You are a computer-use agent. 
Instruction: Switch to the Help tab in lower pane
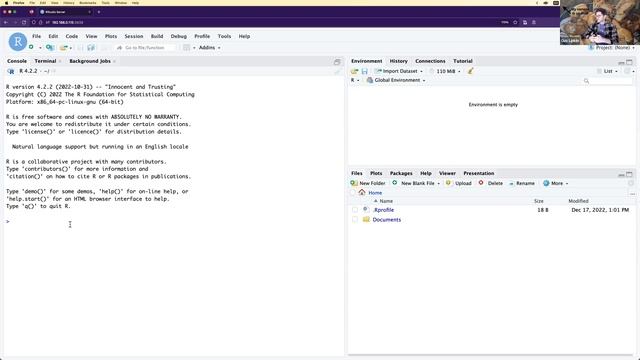click(x=426, y=173)
